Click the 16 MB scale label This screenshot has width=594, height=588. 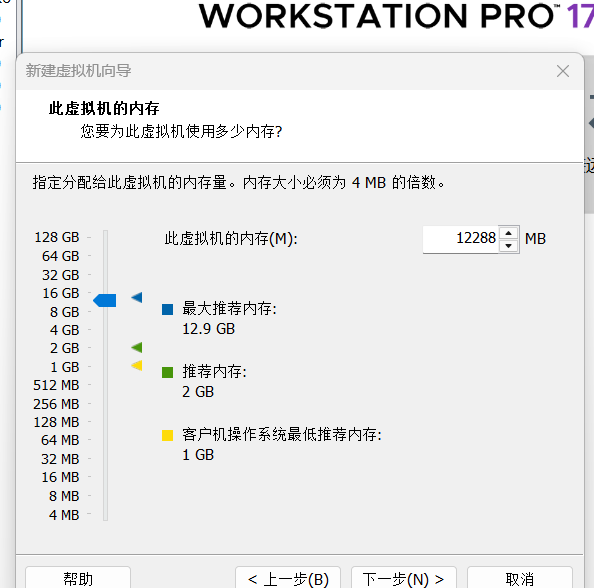coord(60,477)
